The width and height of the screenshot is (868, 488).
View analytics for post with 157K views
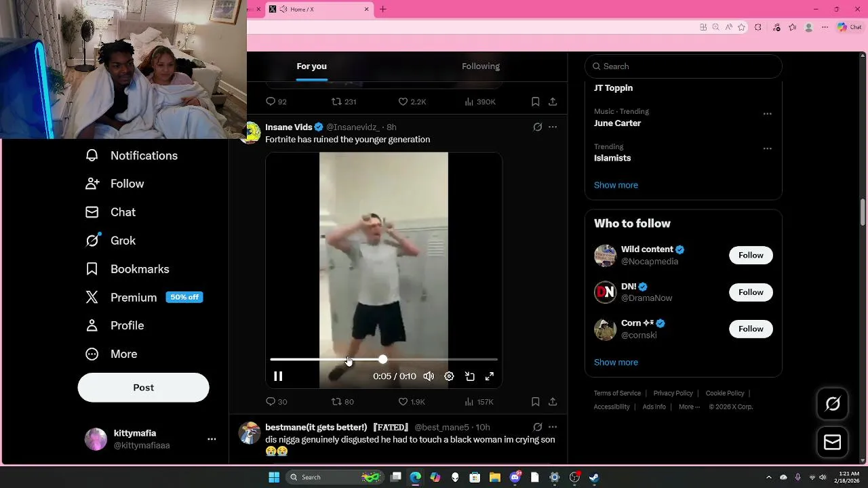pyautogui.click(x=479, y=402)
